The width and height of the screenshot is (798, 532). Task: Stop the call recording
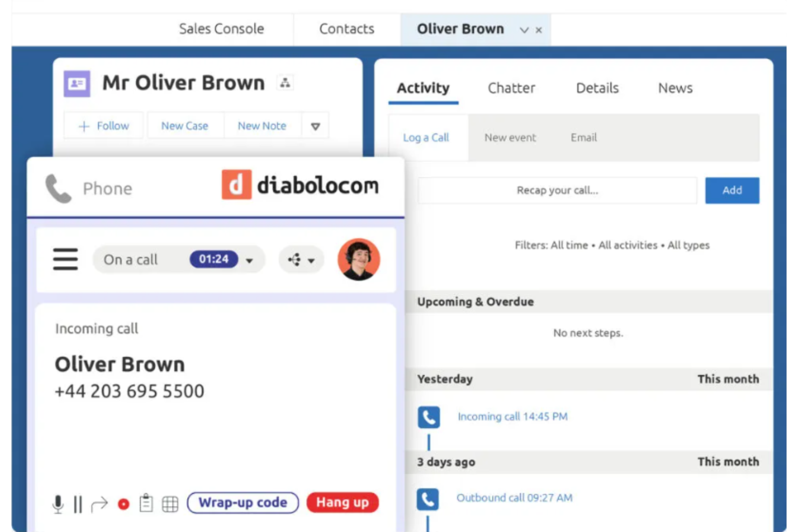point(123,502)
